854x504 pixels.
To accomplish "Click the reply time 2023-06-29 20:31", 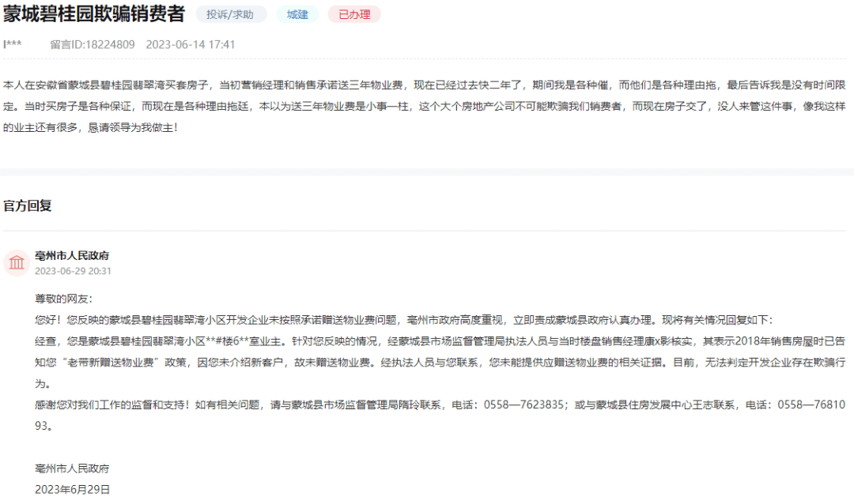I will coord(73,271).
